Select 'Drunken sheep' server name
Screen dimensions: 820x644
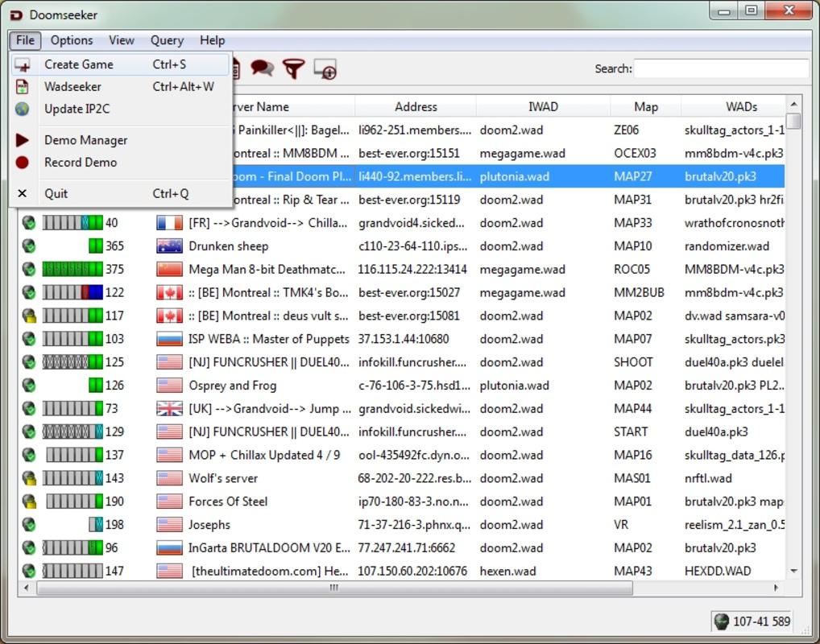pos(229,246)
